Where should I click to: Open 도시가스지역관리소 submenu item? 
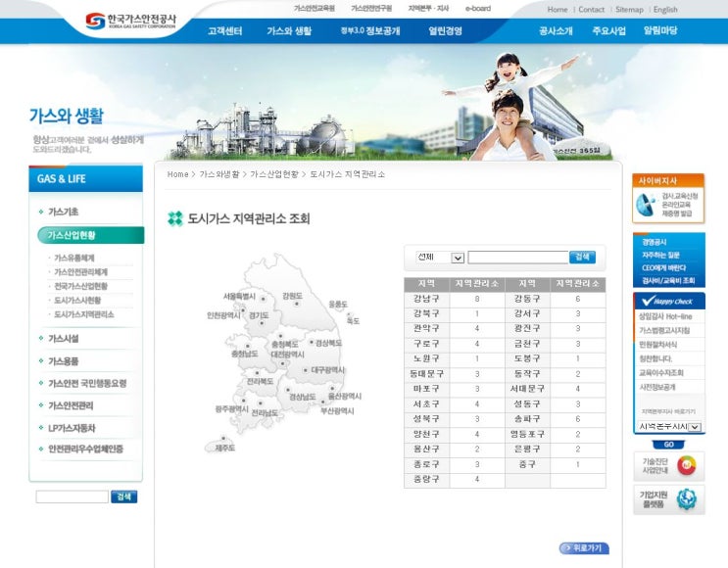tap(84, 314)
